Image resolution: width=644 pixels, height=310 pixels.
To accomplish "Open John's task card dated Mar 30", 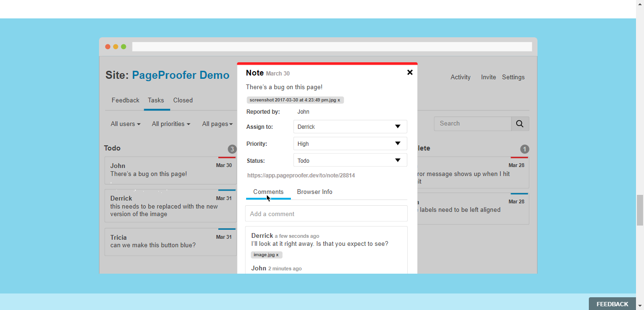I will click(171, 170).
